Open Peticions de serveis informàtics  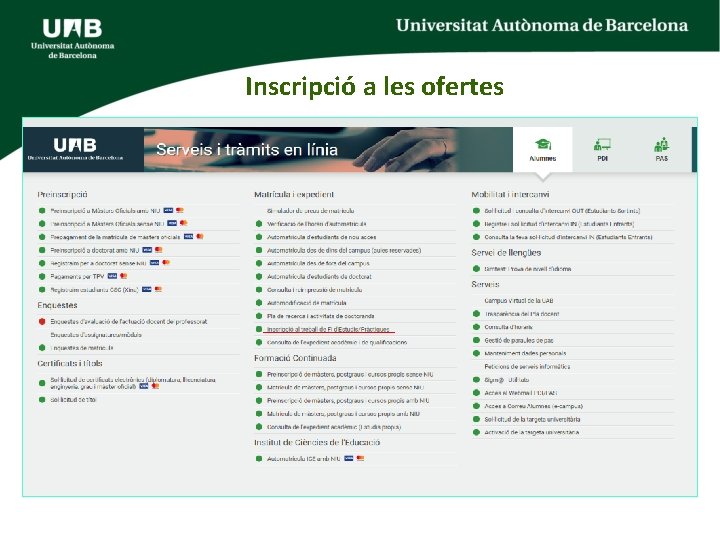click(527, 366)
